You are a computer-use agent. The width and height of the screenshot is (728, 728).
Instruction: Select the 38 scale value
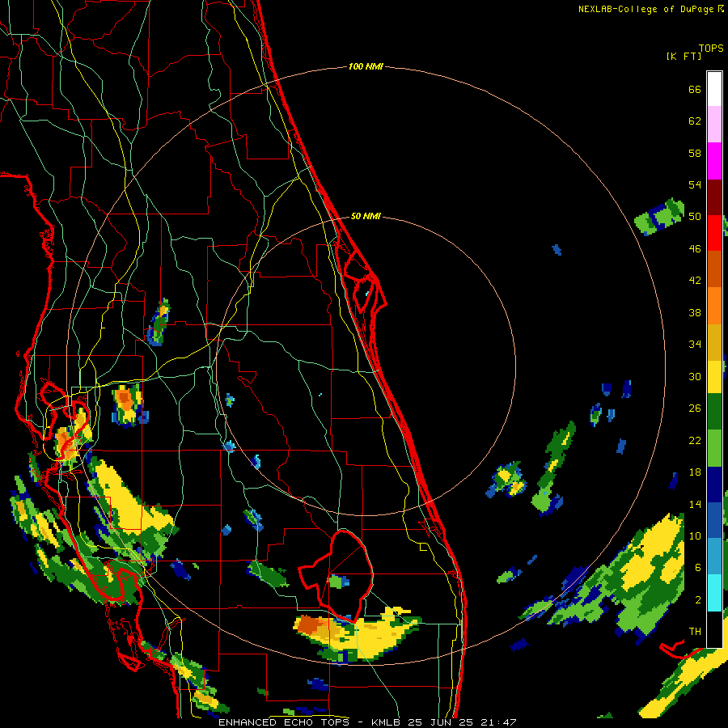695,312
